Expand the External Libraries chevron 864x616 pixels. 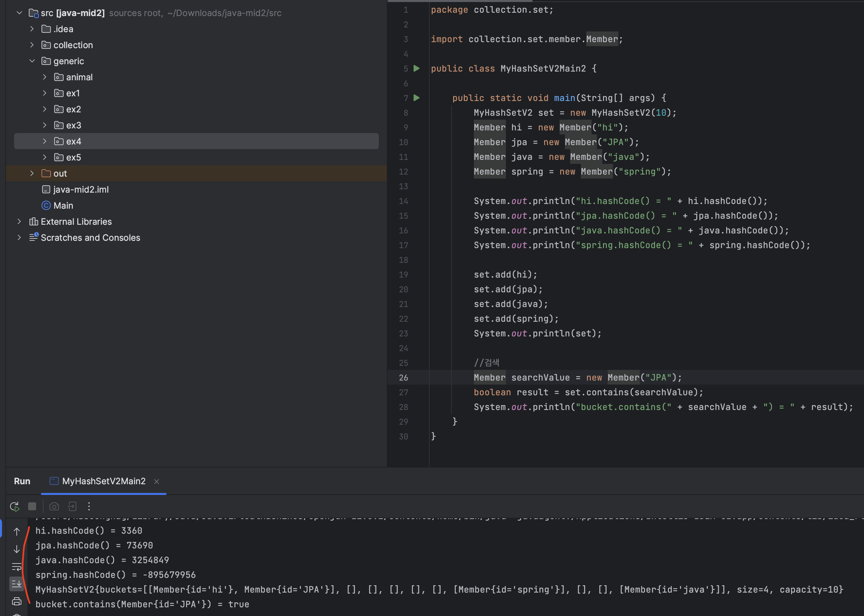pyautogui.click(x=19, y=221)
